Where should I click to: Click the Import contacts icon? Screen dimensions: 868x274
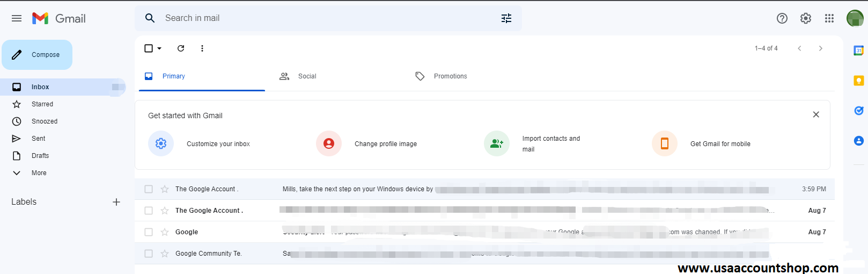click(497, 143)
